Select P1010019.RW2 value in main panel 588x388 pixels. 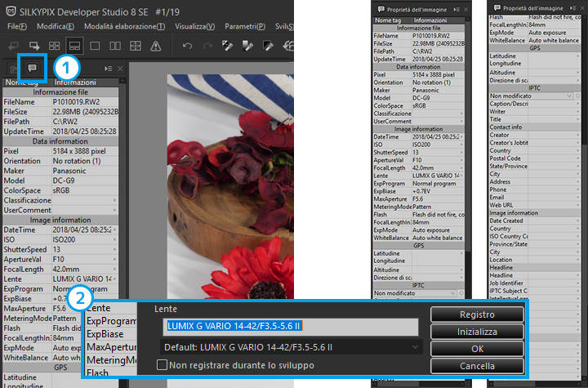tap(76, 101)
